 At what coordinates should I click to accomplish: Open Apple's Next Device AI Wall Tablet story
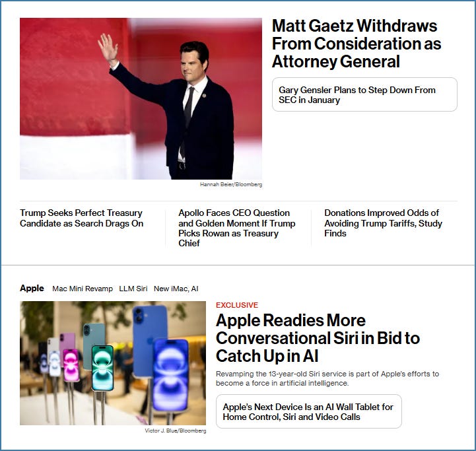click(x=309, y=411)
